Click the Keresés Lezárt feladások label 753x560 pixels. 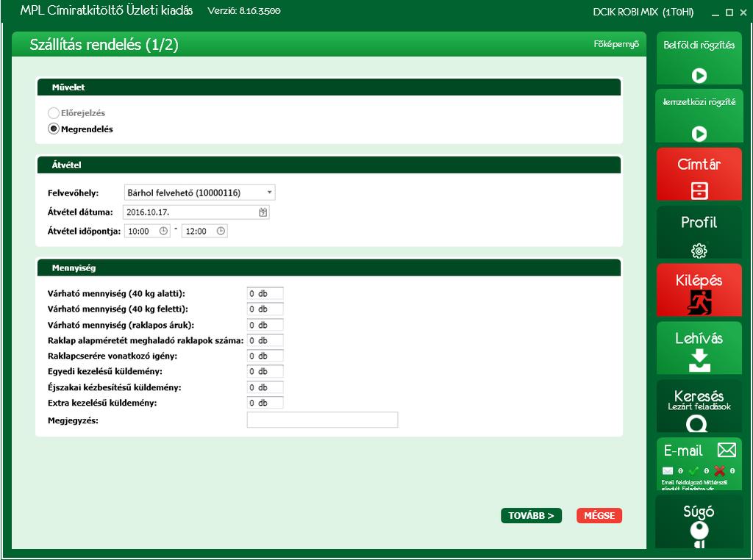click(699, 401)
